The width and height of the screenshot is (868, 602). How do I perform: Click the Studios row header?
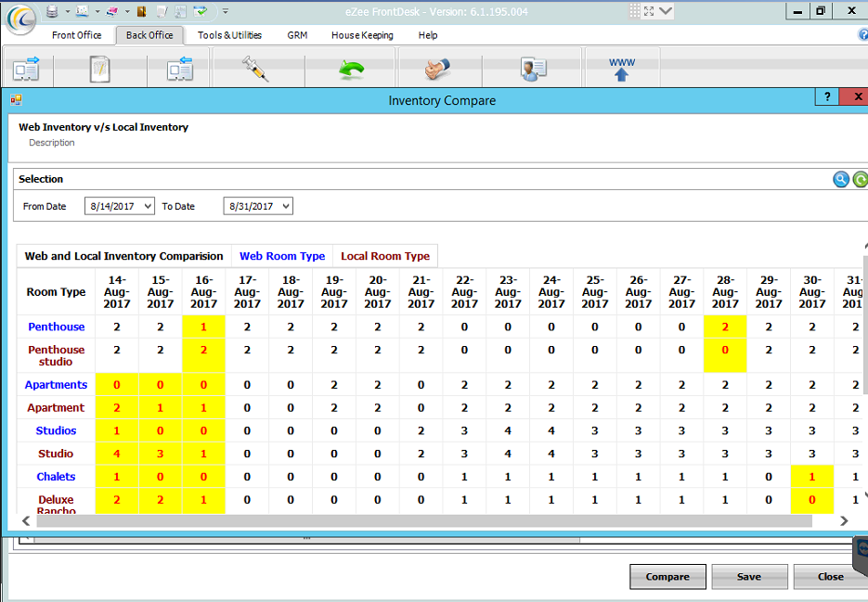57,430
